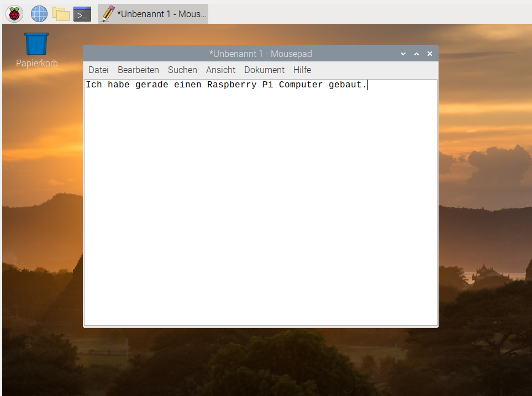The height and width of the screenshot is (396, 532).
Task: Click the shade arrow in the Mousepad titlebar
Action: pyautogui.click(x=403, y=54)
